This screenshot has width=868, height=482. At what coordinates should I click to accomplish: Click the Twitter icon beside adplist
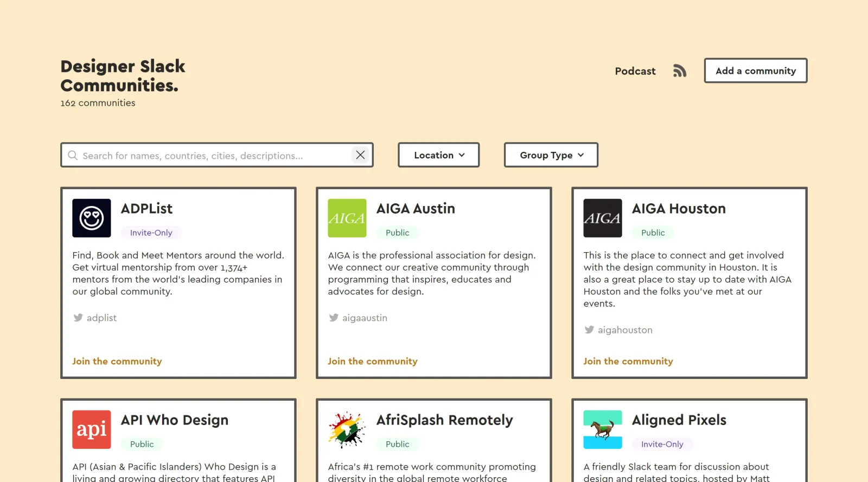pyautogui.click(x=78, y=318)
